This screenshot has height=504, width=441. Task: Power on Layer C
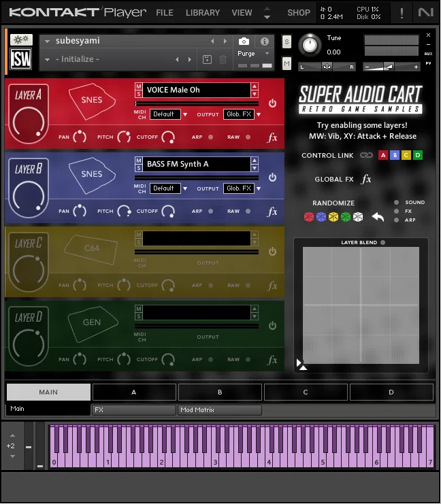click(x=272, y=252)
